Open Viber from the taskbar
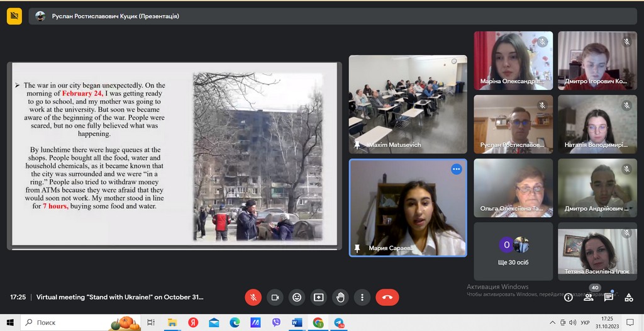644x331 pixels. pos(276,323)
